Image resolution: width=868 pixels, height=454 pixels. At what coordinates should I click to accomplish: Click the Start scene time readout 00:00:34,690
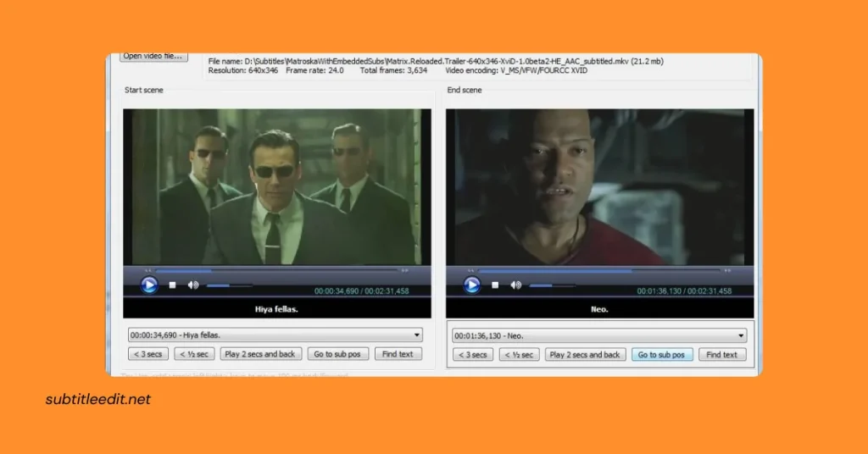coord(337,291)
